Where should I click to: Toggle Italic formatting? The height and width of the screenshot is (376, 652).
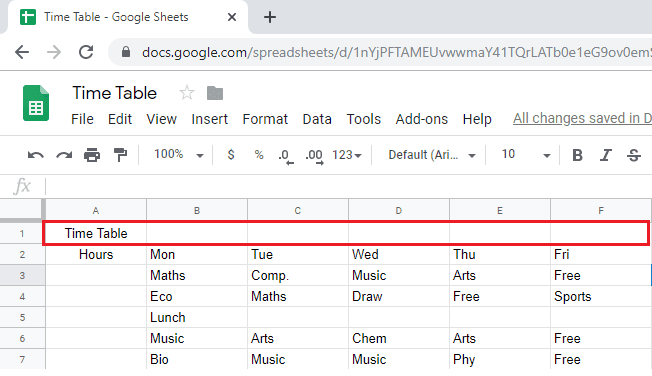[605, 155]
